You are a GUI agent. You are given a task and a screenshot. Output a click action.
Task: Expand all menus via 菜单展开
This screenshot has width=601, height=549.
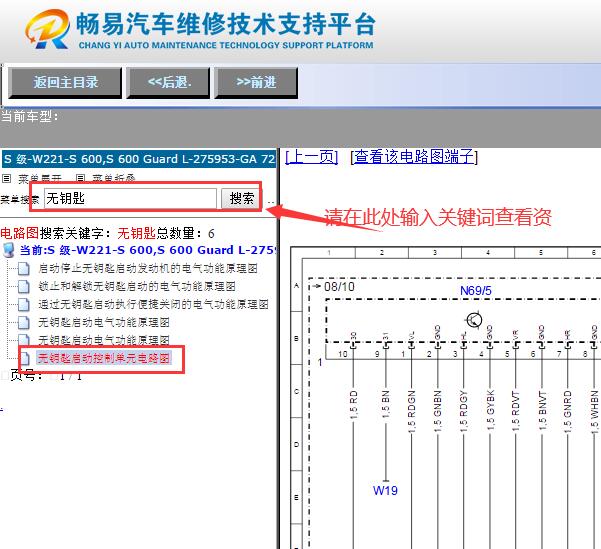pos(33,178)
